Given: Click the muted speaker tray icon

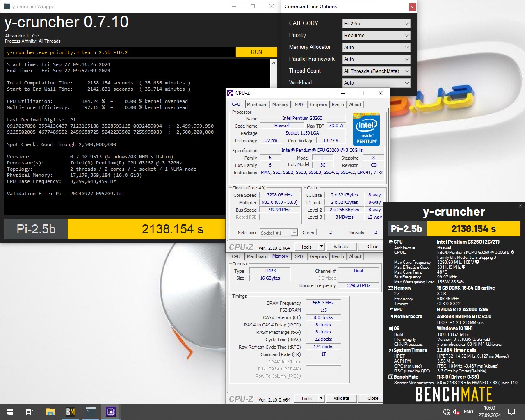Looking at the screenshot, I should click(457, 412).
